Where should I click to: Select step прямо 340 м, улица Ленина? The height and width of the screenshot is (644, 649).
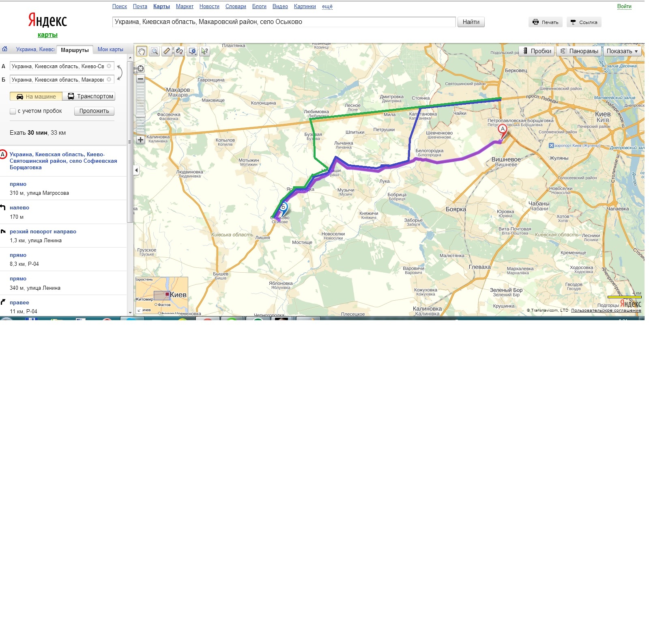[x=63, y=283]
